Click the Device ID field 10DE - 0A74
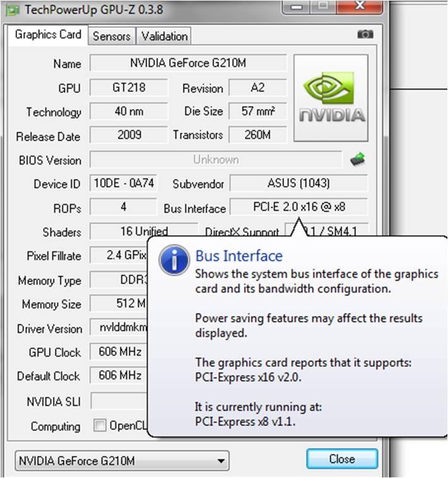This screenshot has width=448, height=478. pos(124,183)
